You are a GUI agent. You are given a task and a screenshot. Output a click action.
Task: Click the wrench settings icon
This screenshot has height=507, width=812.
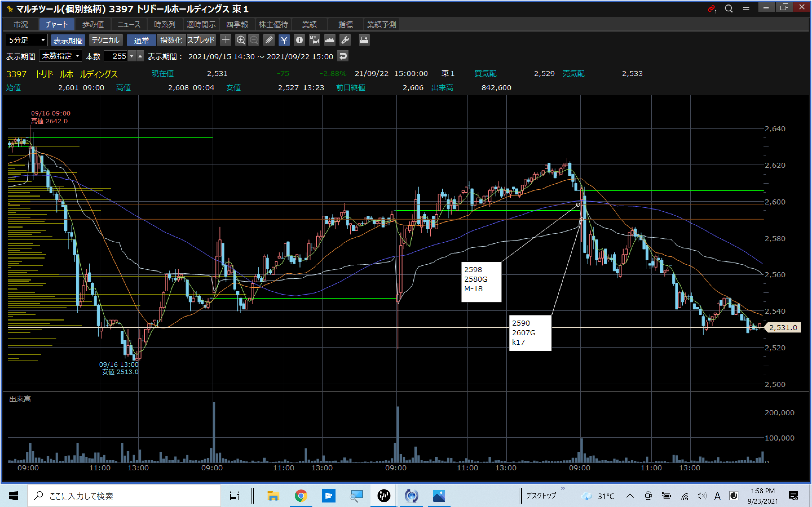coord(345,40)
